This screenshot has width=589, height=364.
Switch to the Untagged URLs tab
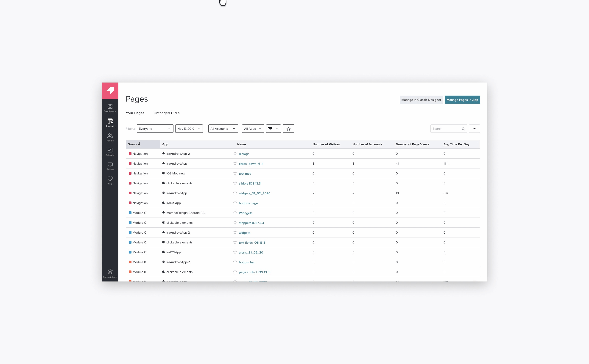point(166,113)
